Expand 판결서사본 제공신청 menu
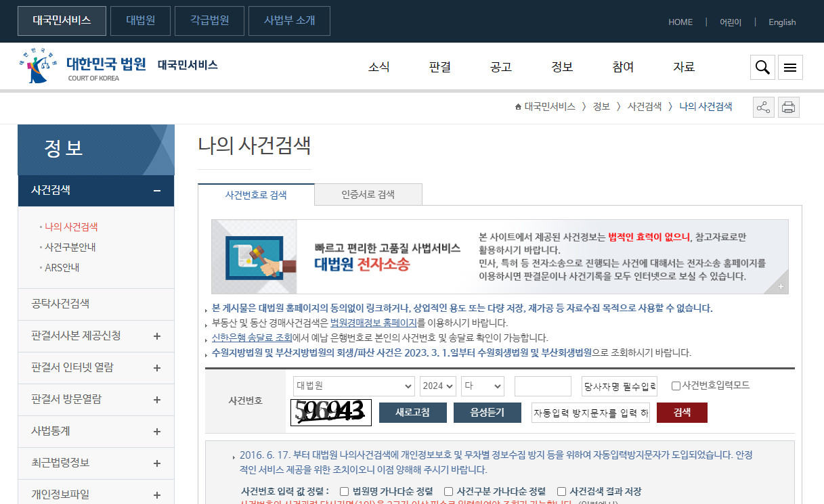Screen dimensions: 824x504 pos(157,336)
